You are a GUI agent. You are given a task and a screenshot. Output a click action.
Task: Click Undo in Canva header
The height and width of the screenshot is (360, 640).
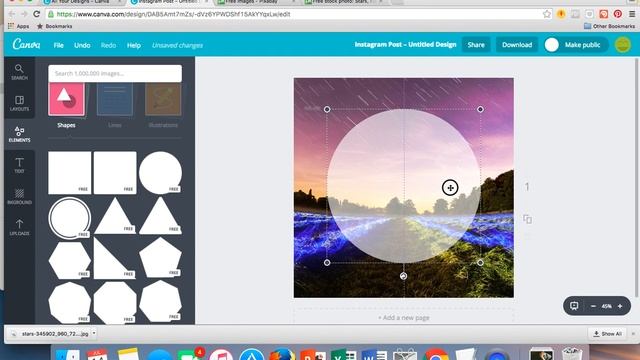(82, 45)
